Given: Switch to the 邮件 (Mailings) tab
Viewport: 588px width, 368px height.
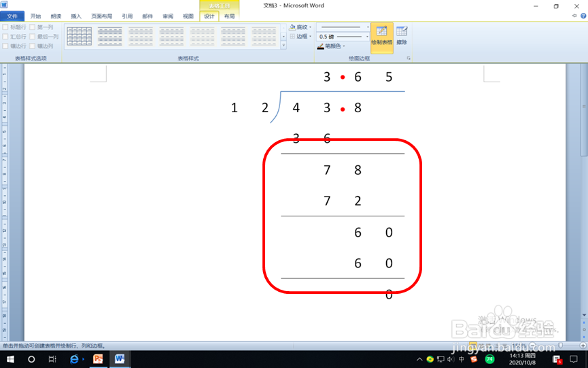Looking at the screenshot, I should pos(148,16).
